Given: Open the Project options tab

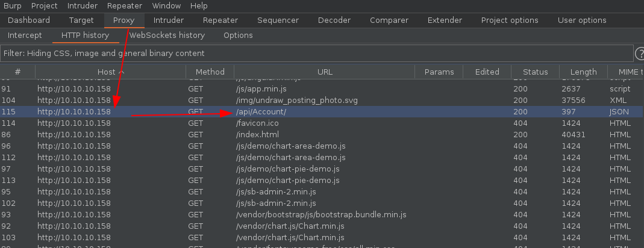Looking at the screenshot, I should [x=510, y=20].
